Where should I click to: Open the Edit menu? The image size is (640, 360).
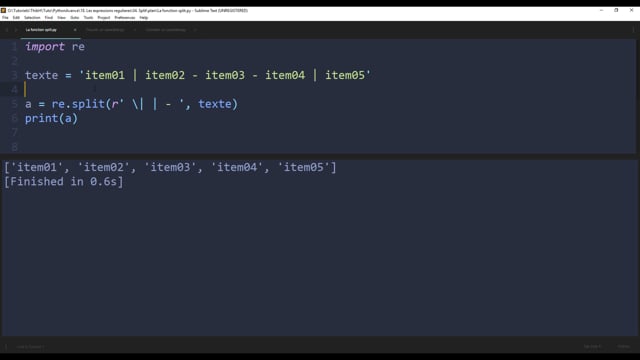coord(16,18)
